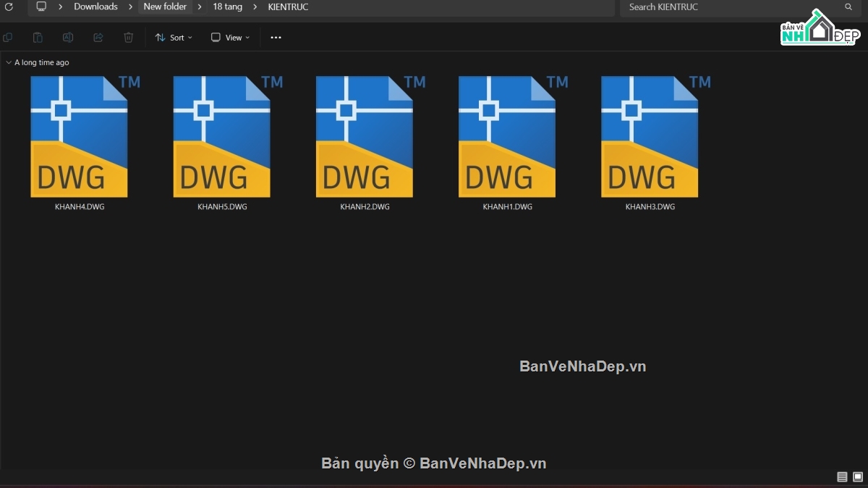Open the See more three-dots menu
Viewport: 868px width, 488px height.
click(x=276, y=38)
